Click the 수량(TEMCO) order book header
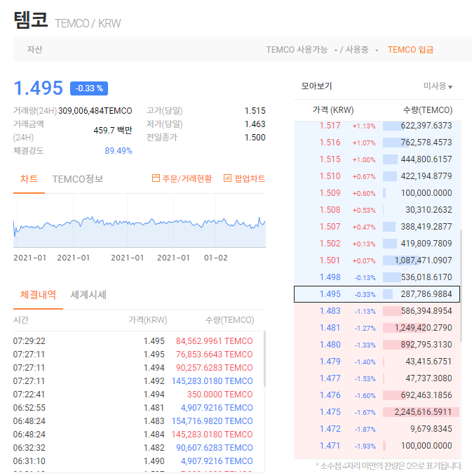Viewport: 472px width, 476px height. [428, 110]
